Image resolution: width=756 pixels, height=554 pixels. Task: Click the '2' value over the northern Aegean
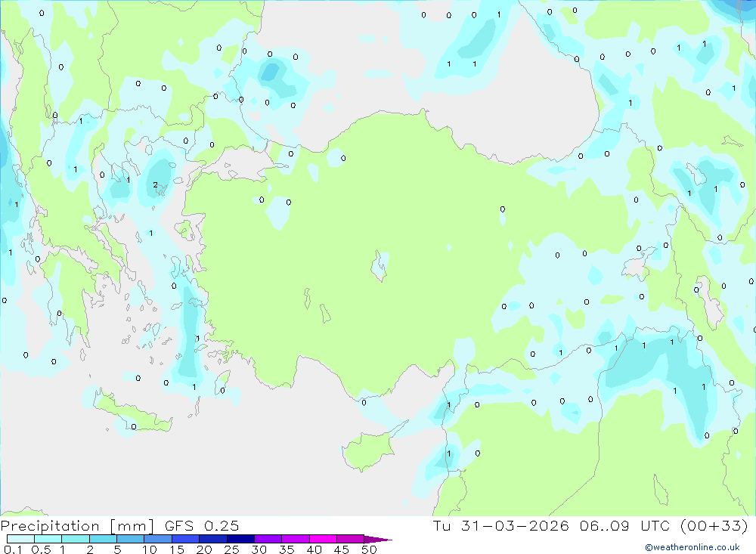155,184
